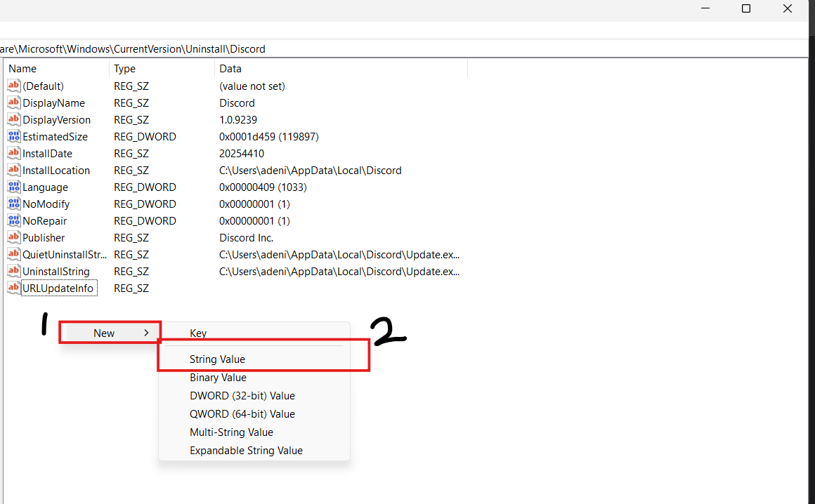Viewport: 815px width, 504px height.
Task: Select the (Default) value name
Action: [43, 86]
